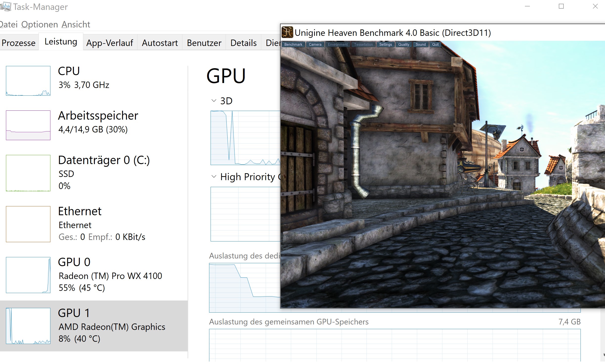Select the Arbeitsspeicher memory graph thumbnail

click(28, 125)
